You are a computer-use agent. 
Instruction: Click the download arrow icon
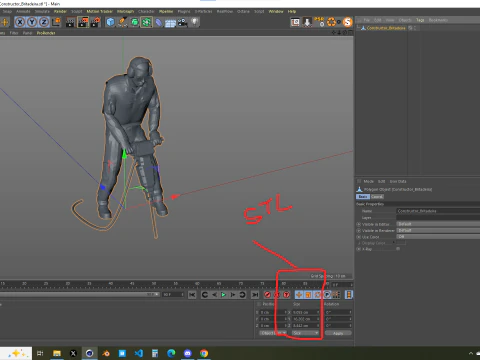pos(307,22)
